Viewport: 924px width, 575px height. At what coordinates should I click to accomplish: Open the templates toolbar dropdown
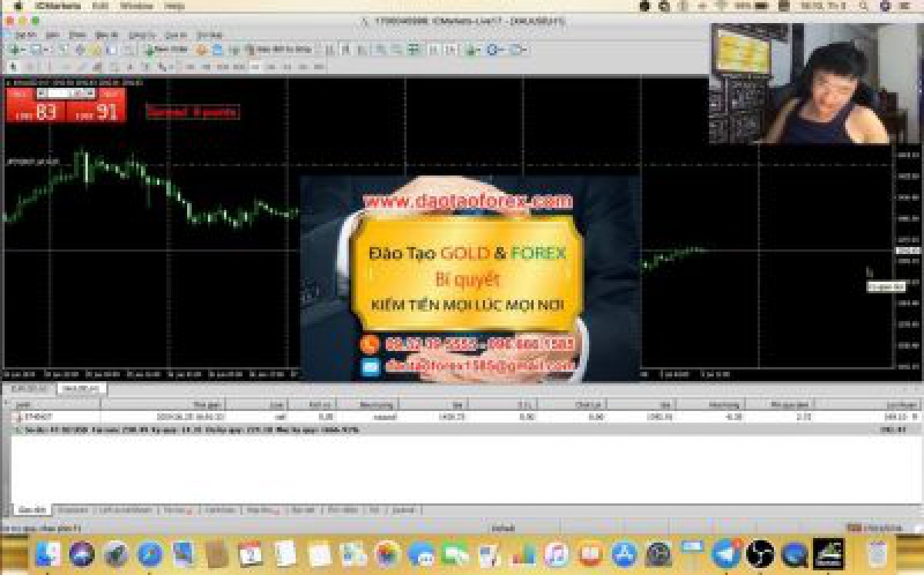tap(518, 49)
